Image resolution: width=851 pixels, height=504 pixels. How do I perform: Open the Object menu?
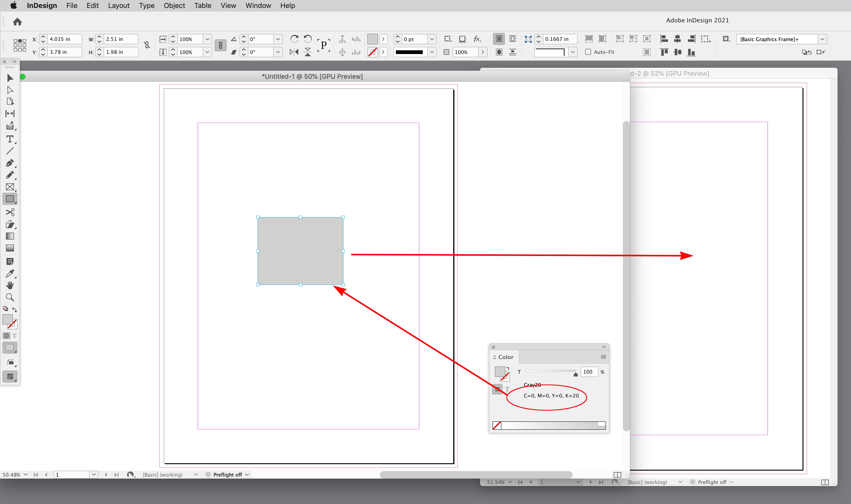pos(174,6)
